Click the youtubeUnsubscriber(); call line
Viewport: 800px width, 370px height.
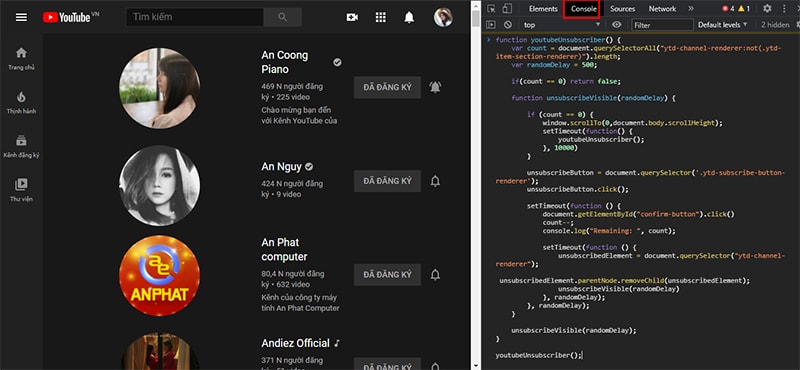538,355
